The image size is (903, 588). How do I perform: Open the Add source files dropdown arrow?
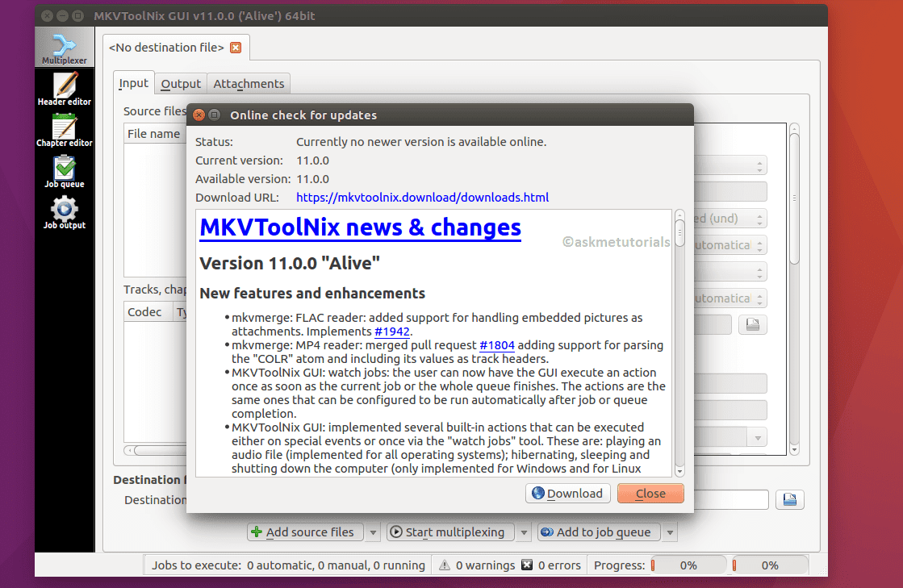tap(373, 533)
